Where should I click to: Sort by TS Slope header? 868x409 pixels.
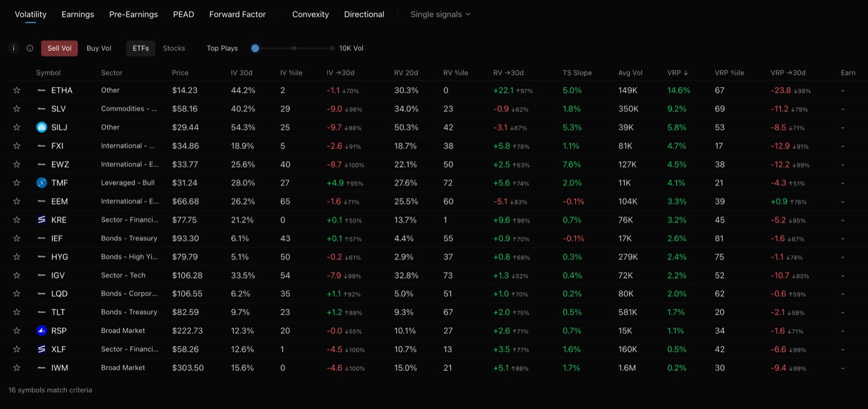click(577, 73)
